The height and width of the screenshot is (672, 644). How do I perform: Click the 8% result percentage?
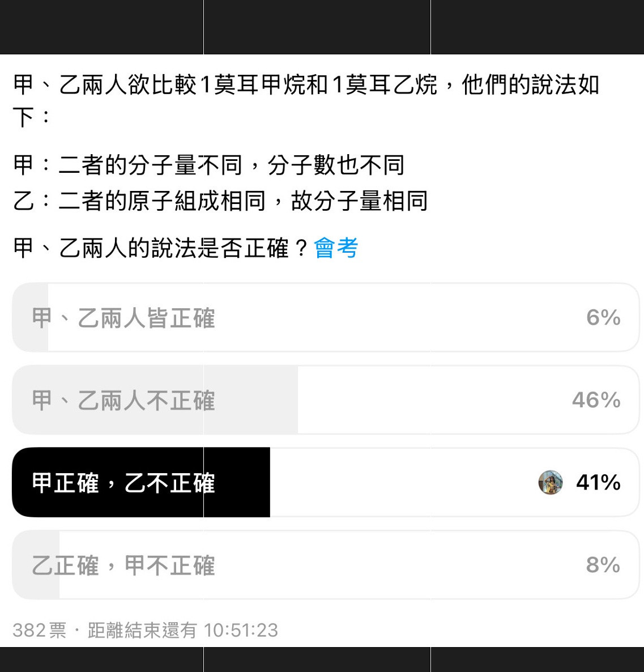click(603, 565)
